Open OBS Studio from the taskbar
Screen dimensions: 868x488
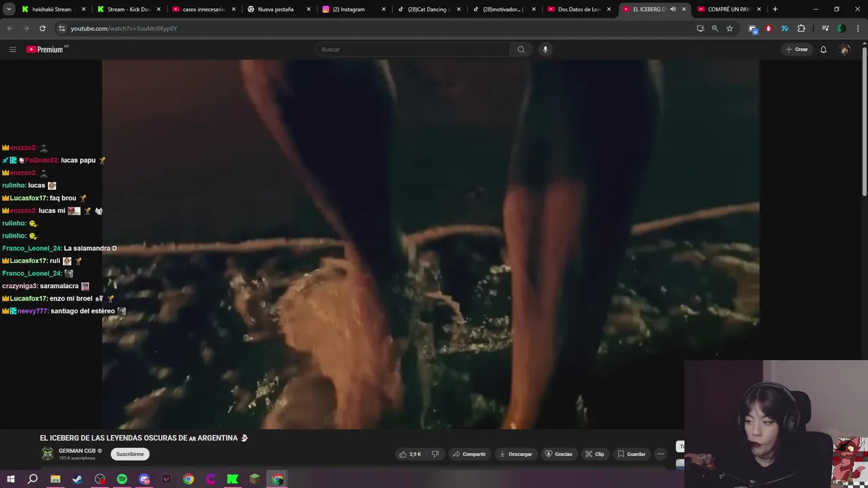click(x=100, y=479)
